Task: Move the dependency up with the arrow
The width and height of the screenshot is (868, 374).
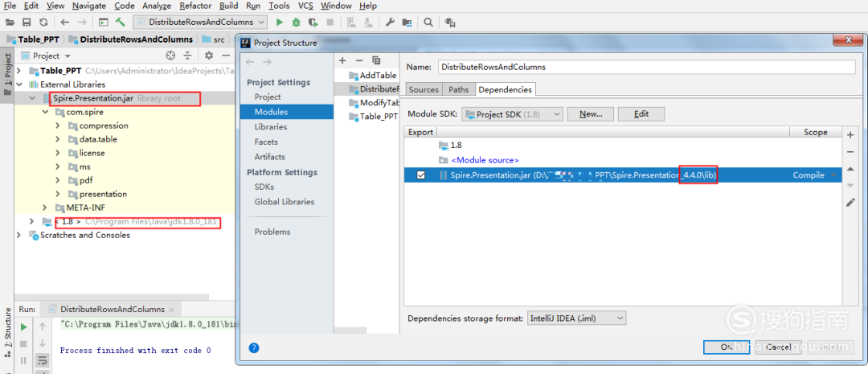Action: pos(850,169)
